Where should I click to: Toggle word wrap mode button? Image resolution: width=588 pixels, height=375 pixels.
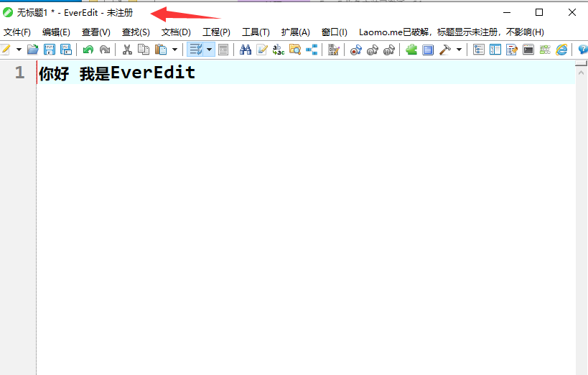coord(195,50)
